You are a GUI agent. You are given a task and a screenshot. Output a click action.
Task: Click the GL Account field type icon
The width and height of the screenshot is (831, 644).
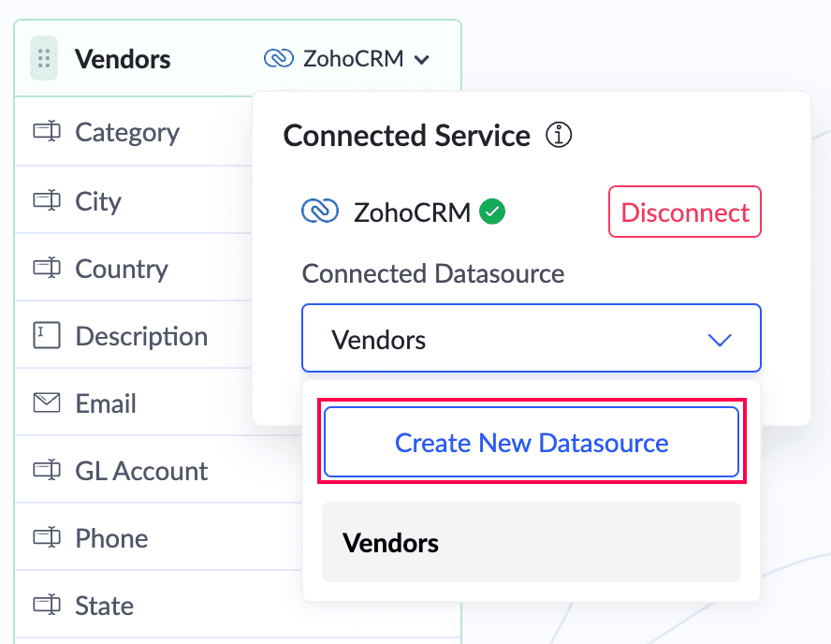[47, 470]
